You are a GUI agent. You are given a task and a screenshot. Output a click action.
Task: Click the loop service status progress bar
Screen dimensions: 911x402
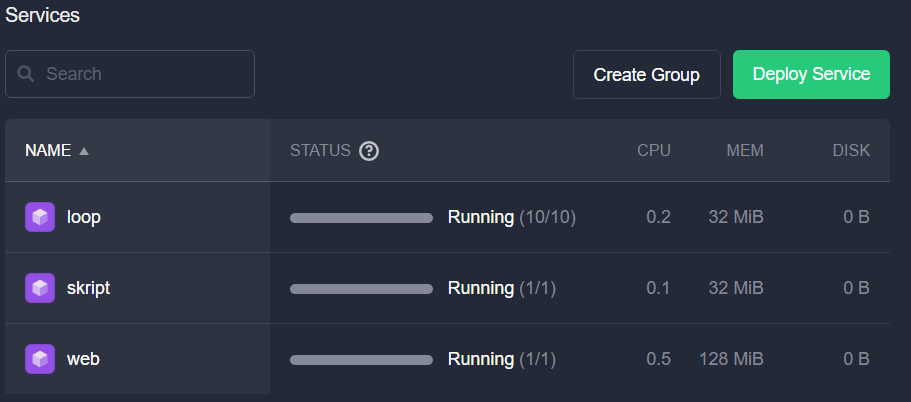(361, 218)
